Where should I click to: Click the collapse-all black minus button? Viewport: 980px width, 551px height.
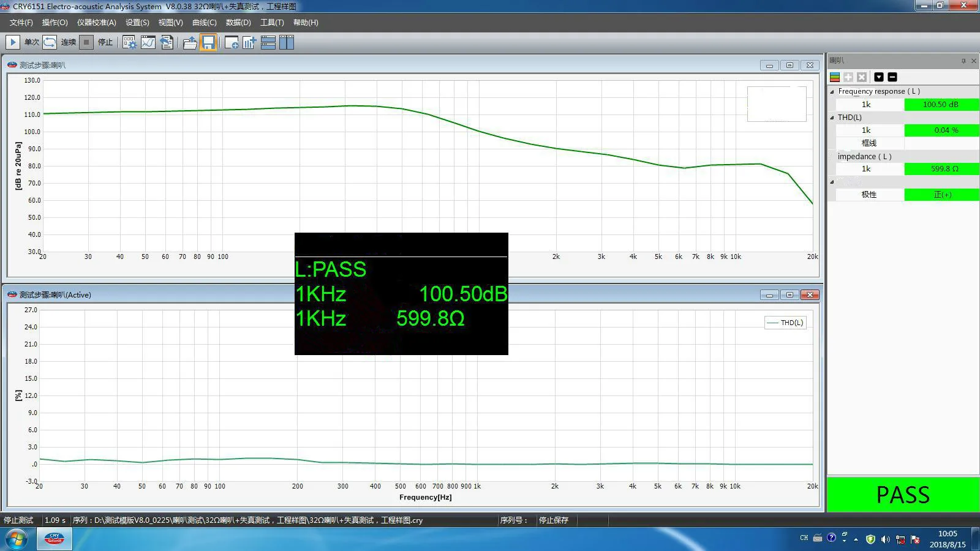click(x=892, y=77)
